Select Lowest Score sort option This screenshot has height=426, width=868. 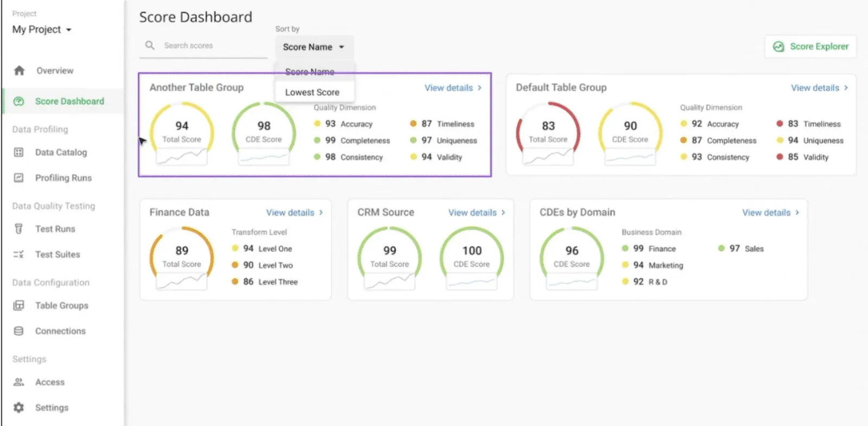312,92
